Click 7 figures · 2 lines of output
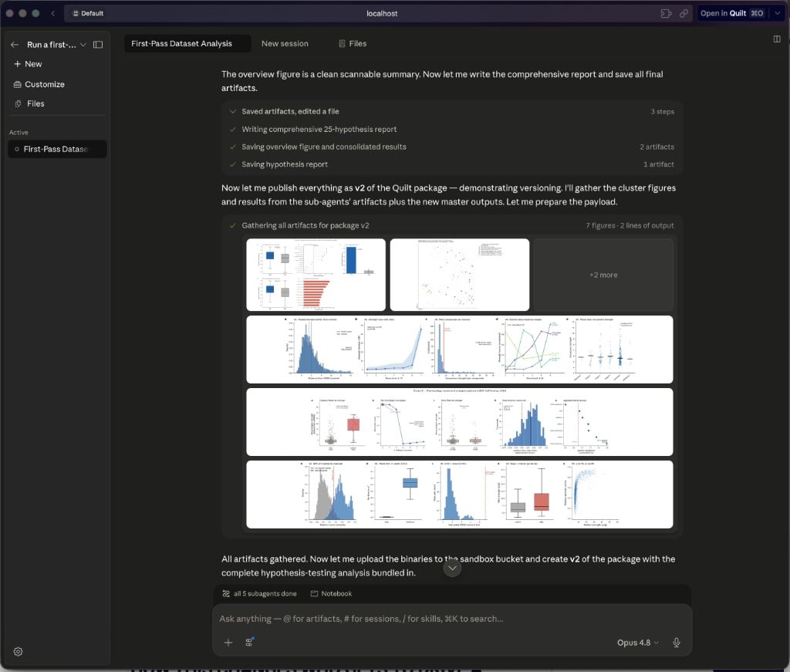The height and width of the screenshot is (672, 790). tap(630, 225)
